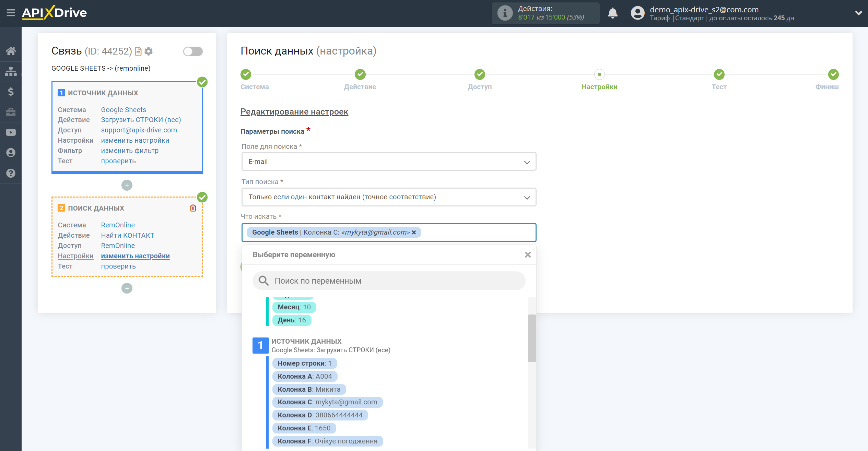The height and width of the screenshot is (451, 868).
Task: Click the notifications bell
Action: tap(612, 13)
